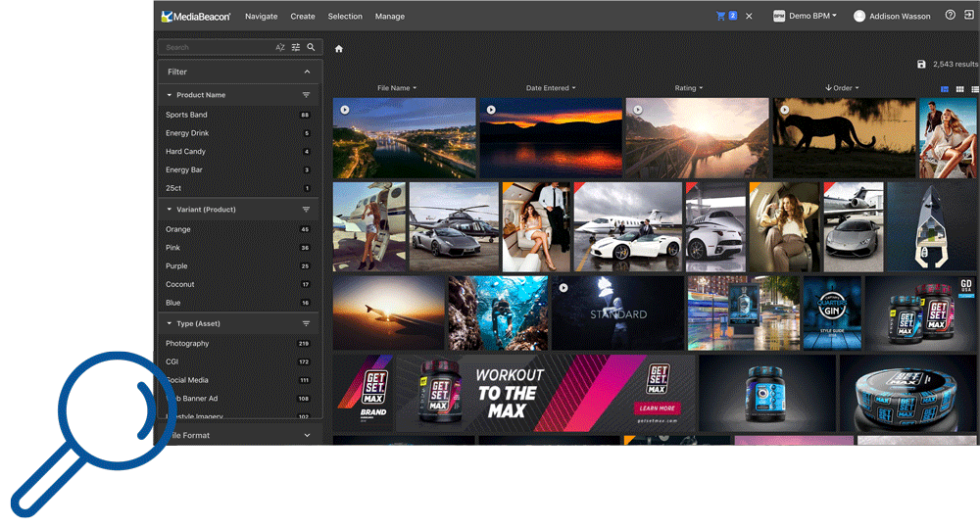Select the airplane wing sunset thumbnail
The height and width of the screenshot is (528, 980).
[389, 313]
